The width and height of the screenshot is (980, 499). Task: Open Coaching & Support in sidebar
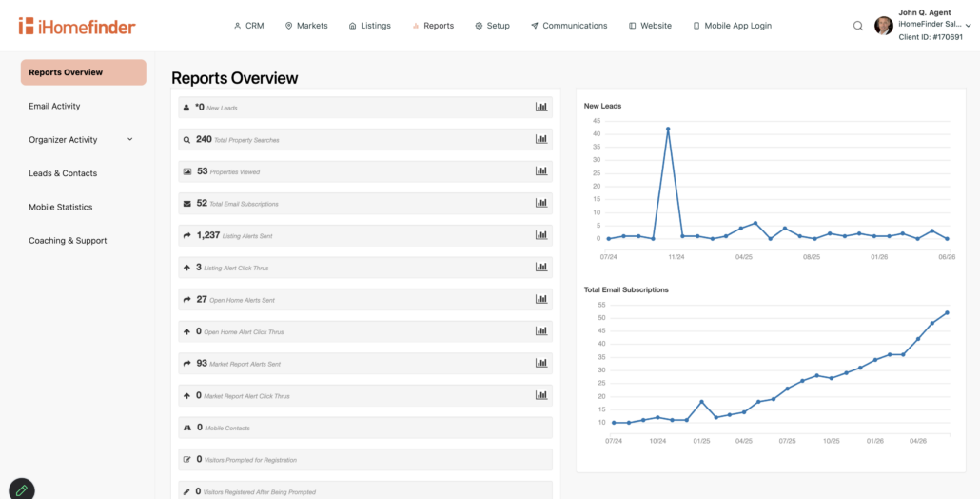[68, 241]
